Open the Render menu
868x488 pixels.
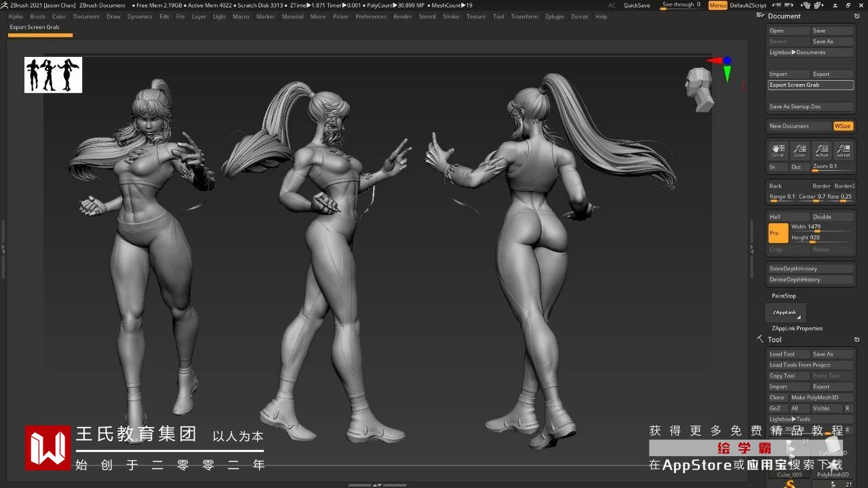click(x=403, y=16)
